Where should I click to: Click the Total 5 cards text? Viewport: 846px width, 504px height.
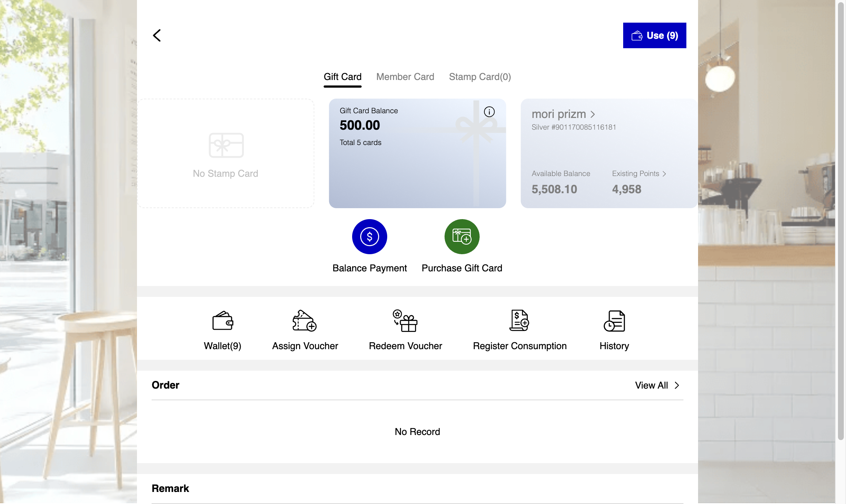(x=361, y=142)
